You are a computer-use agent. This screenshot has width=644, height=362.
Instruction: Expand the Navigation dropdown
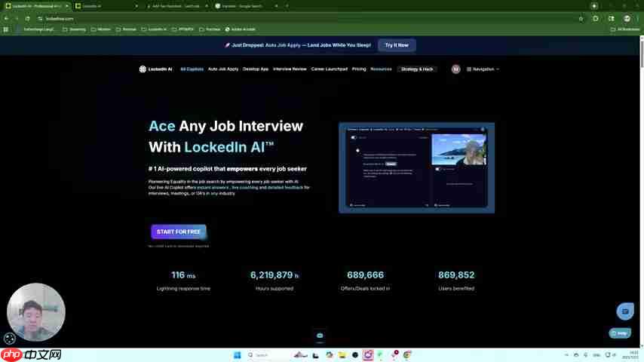483,69
